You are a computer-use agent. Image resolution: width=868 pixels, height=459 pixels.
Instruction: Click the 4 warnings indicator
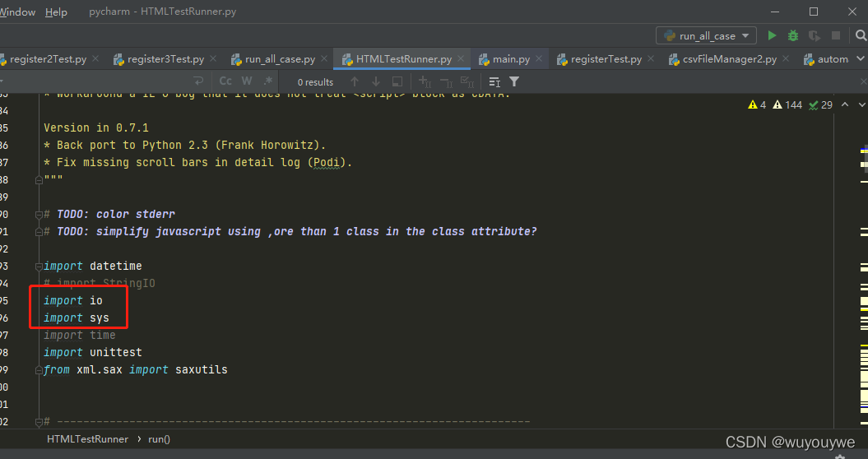point(757,104)
